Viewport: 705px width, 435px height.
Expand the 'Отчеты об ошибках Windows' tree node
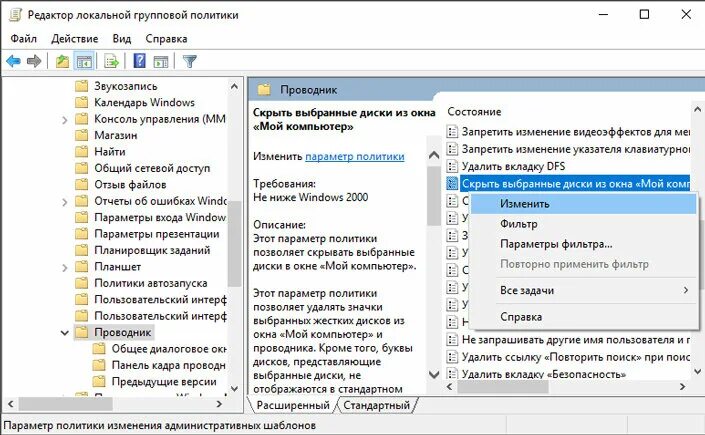click(x=64, y=202)
